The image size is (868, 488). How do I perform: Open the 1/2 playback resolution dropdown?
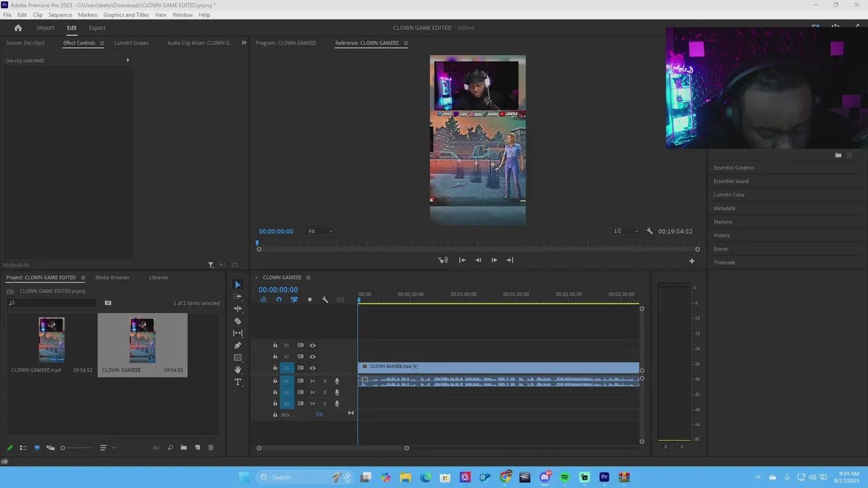point(626,231)
